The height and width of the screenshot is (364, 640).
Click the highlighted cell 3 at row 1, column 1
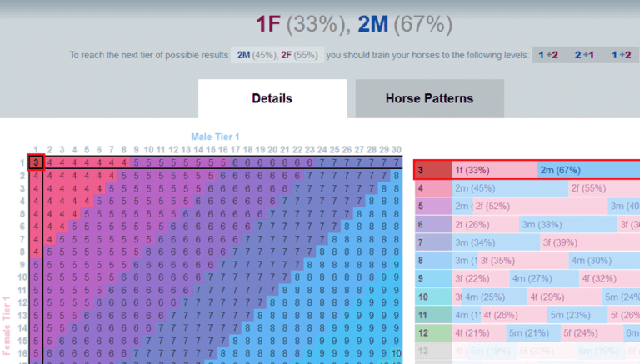tap(36, 162)
